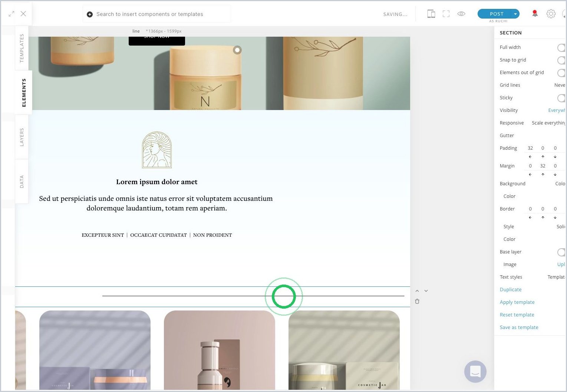The width and height of the screenshot is (567, 392).
Task: Turn on Snap to grid toggle
Action: point(561,60)
